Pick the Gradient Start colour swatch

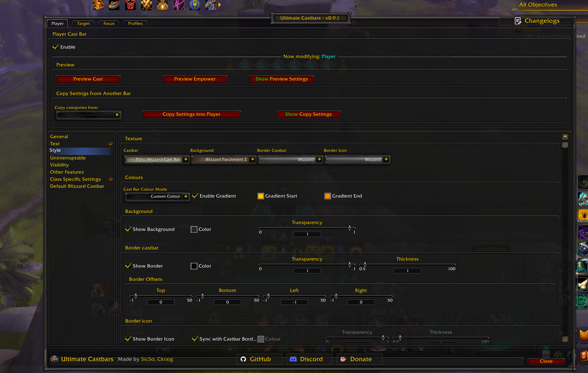pos(261,196)
